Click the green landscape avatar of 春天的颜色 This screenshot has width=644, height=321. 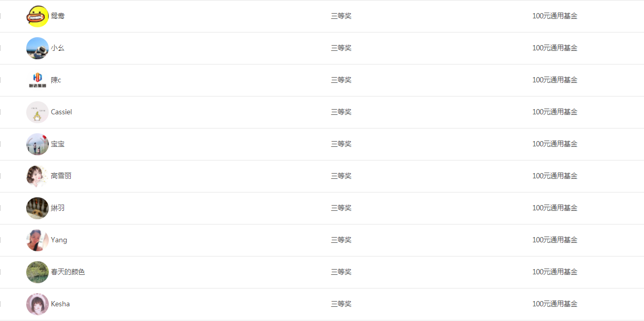[x=37, y=272]
